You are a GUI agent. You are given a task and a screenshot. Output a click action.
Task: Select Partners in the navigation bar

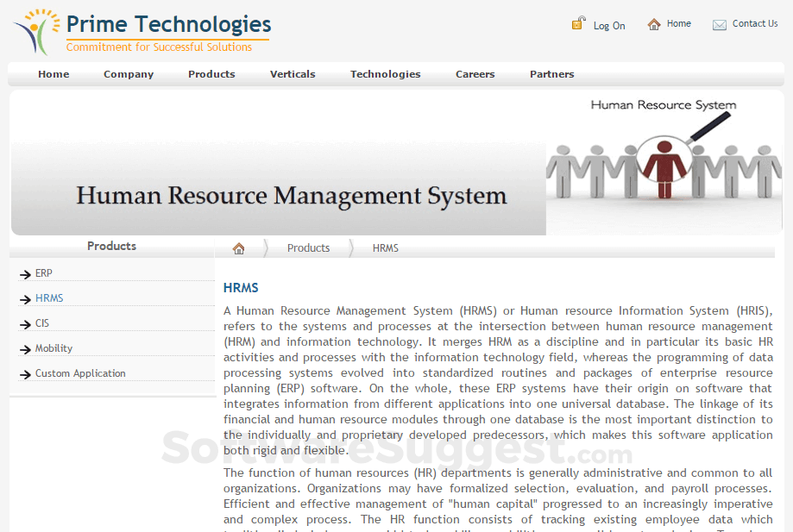(x=551, y=74)
